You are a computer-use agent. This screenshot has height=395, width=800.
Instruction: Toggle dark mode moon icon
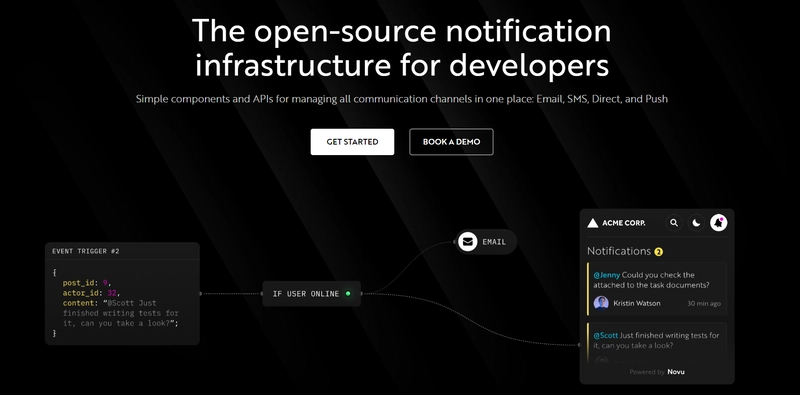696,223
